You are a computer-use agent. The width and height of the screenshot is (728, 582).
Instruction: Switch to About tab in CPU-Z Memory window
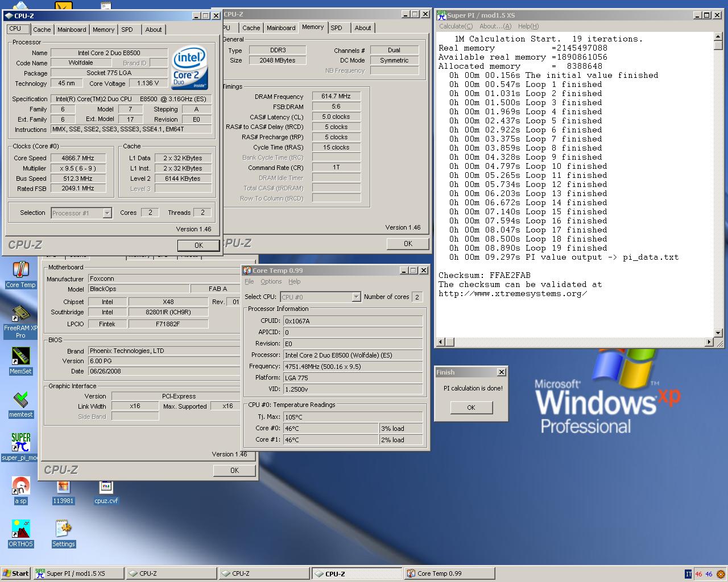point(362,28)
